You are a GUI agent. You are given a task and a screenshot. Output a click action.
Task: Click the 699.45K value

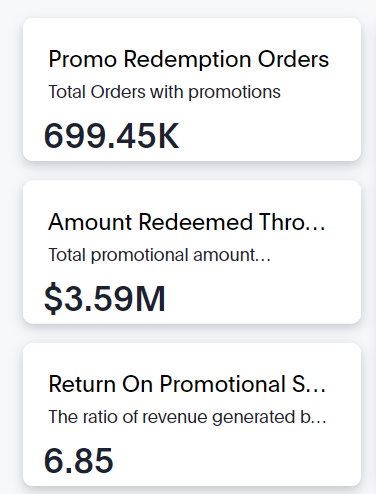coord(111,136)
